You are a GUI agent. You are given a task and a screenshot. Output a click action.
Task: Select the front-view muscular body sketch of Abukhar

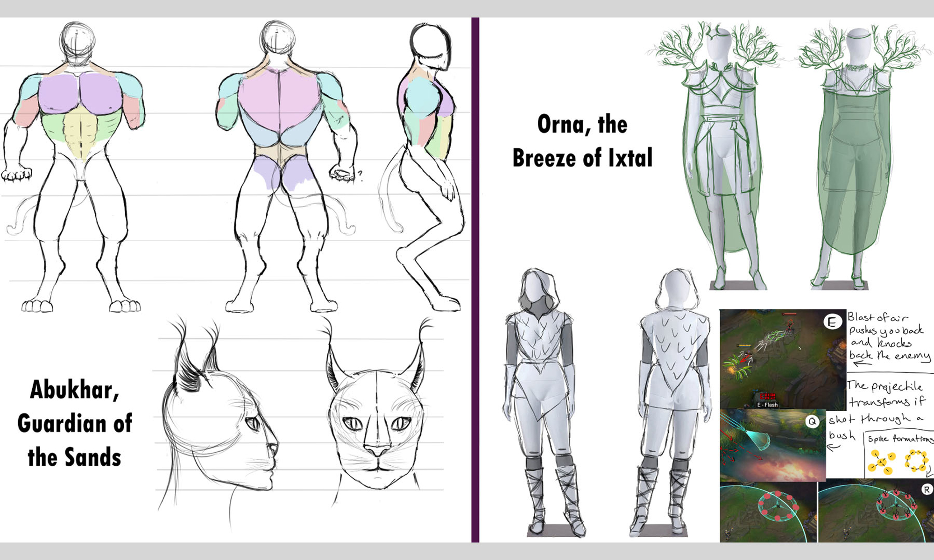coord(75,167)
